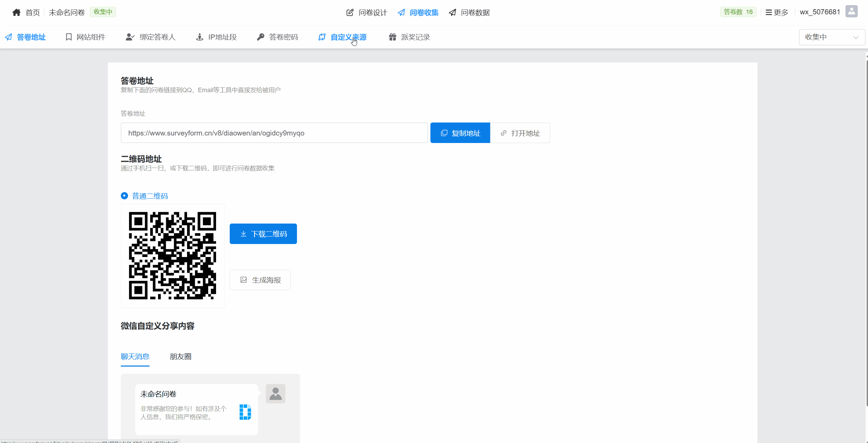
Task: Expand the 收集中 status dropdown
Action: click(x=831, y=37)
